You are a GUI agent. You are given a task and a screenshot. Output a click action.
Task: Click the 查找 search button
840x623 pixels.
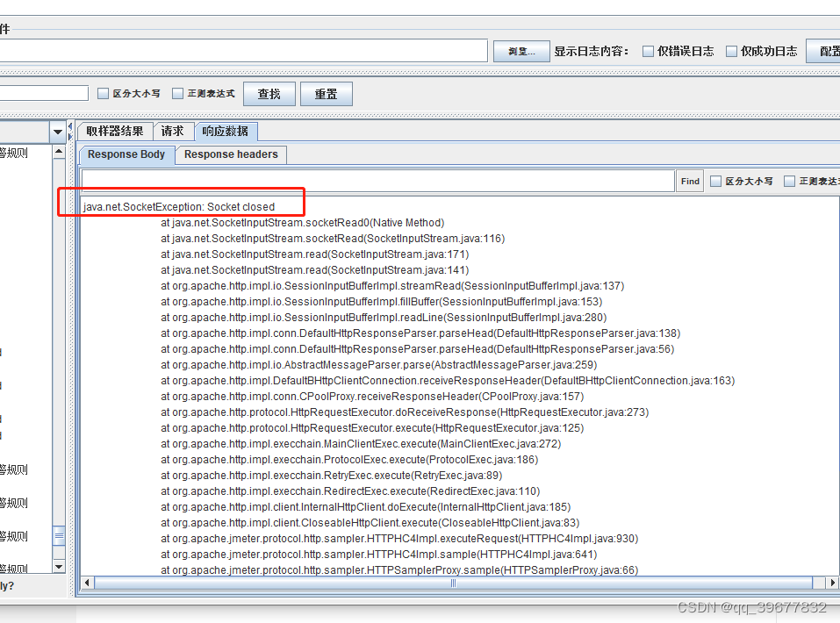click(x=269, y=94)
